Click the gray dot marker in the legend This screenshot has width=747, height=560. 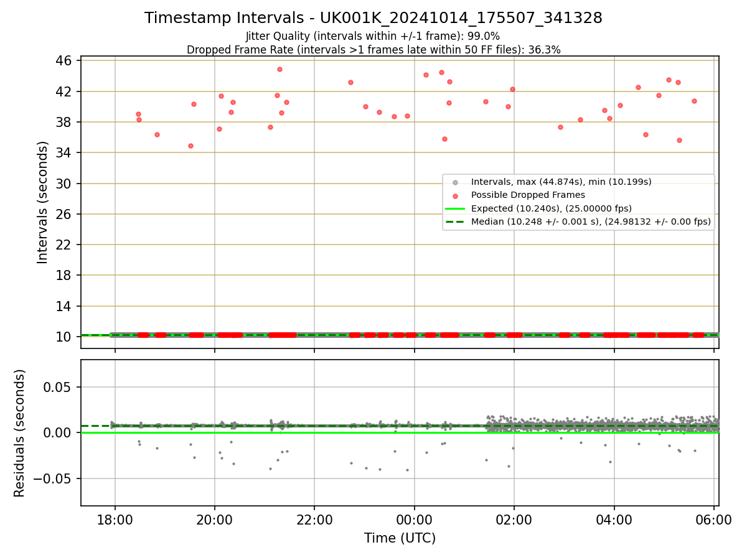point(455,182)
